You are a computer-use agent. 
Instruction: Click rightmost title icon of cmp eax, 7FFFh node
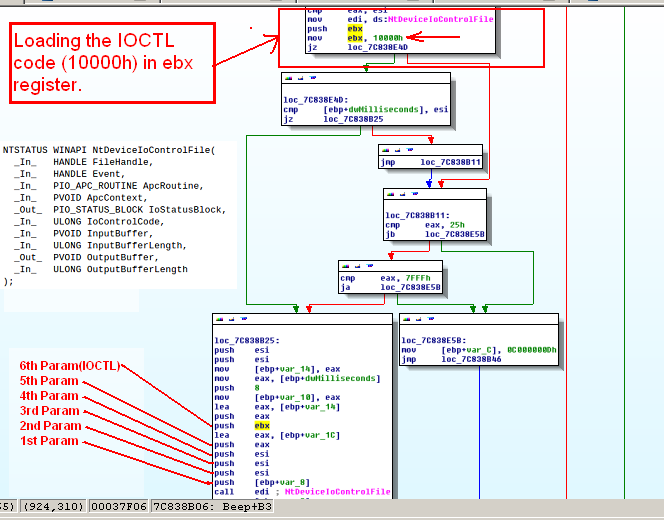(370, 266)
